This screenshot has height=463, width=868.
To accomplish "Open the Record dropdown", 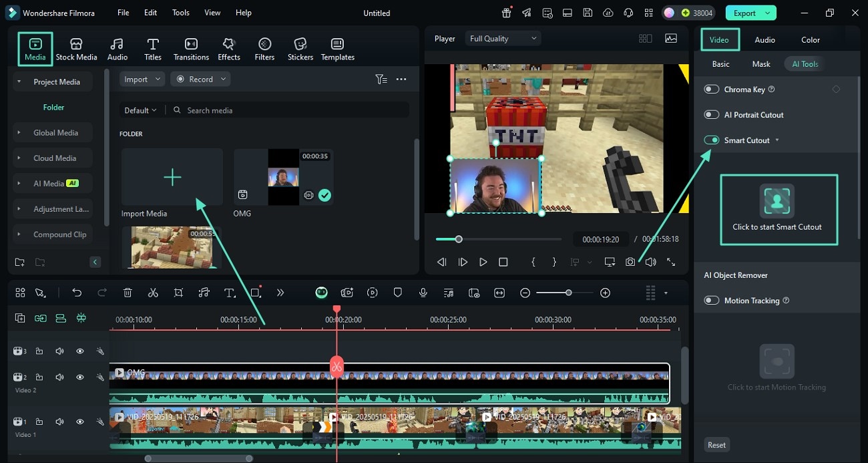I will pyautogui.click(x=200, y=79).
